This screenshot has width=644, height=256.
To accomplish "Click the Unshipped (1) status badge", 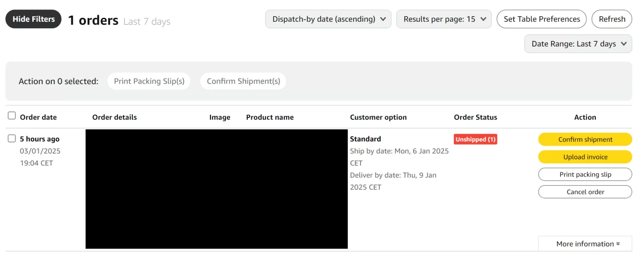I will [x=475, y=139].
